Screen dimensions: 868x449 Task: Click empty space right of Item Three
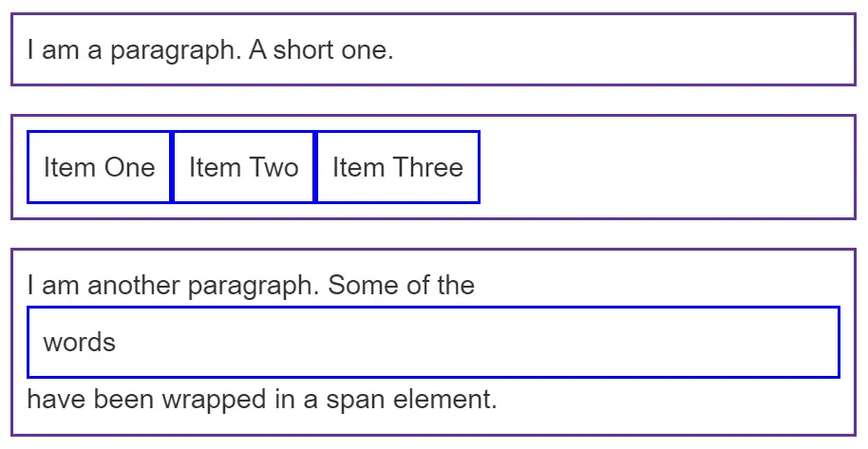(x=665, y=167)
